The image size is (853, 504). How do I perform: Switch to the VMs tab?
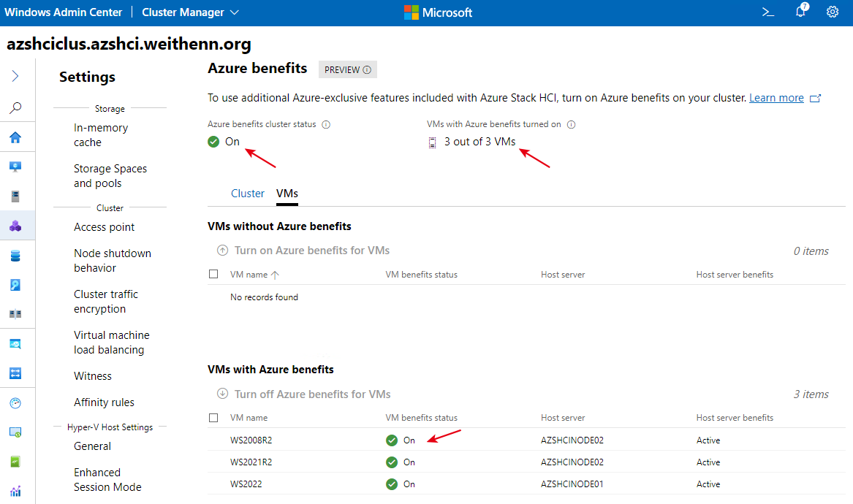pyautogui.click(x=287, y=194)
